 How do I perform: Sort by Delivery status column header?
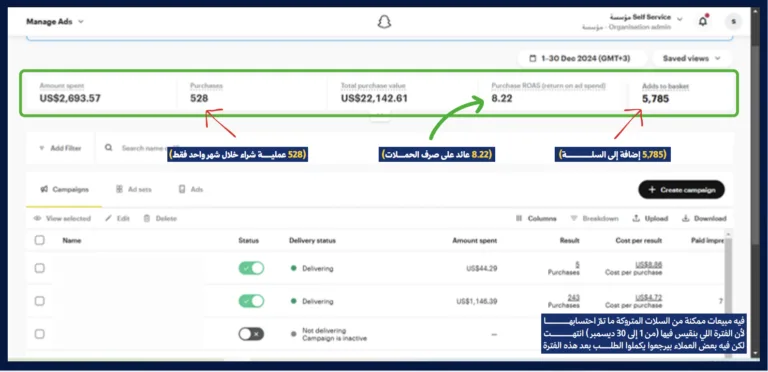[312, 240]
